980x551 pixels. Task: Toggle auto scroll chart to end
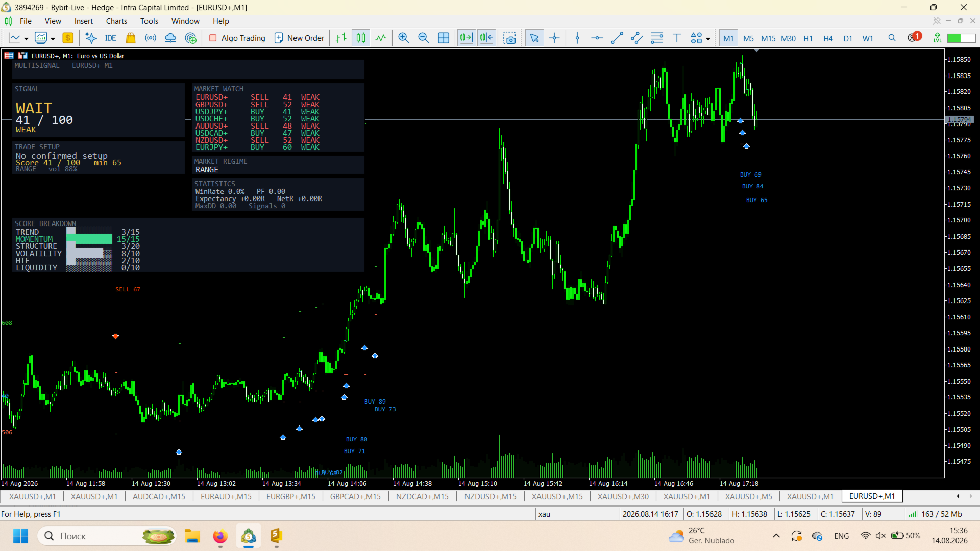coord(466,38)
